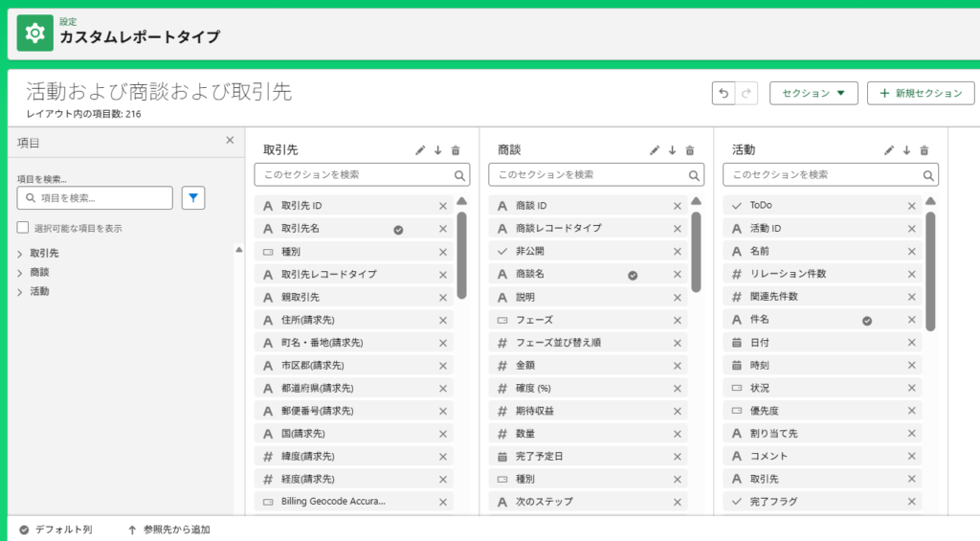Expand the 取引先 tree node

(20, 254)
